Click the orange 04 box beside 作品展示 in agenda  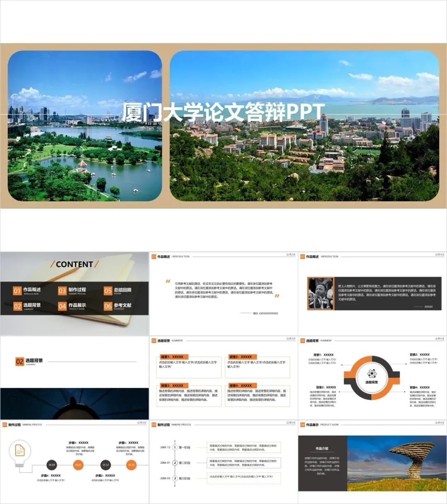tap(62, 306)
